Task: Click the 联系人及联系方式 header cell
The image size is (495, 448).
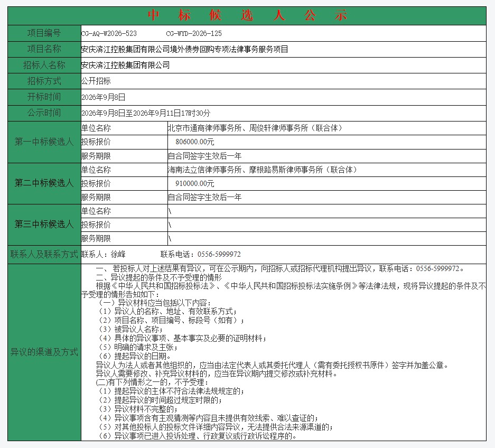Action: (x=44, y=255)
